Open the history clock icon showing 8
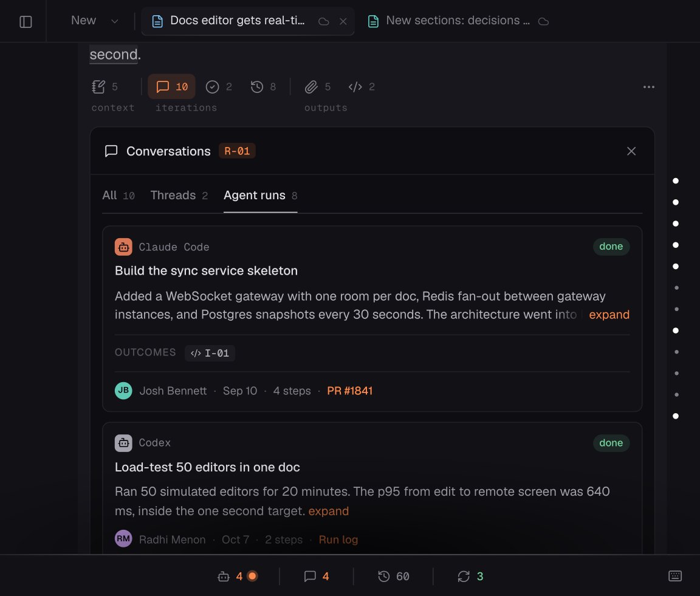 click(263, 87)
